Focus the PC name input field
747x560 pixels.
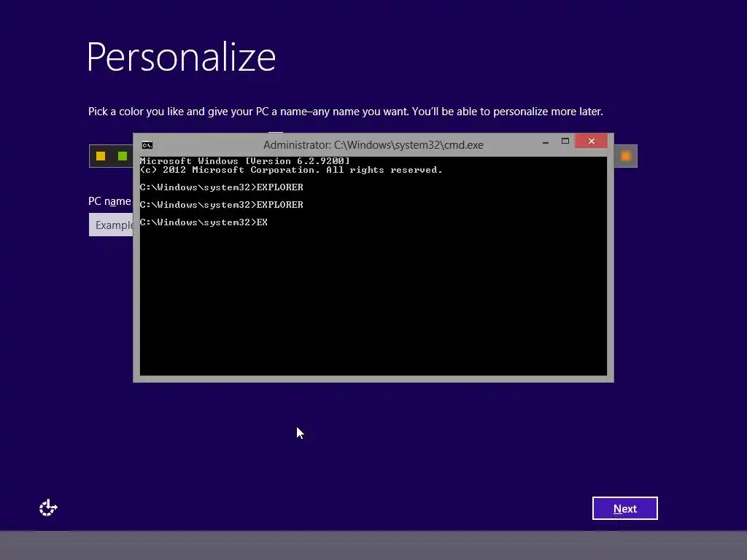pyautogui.click(x=111, y=225)
